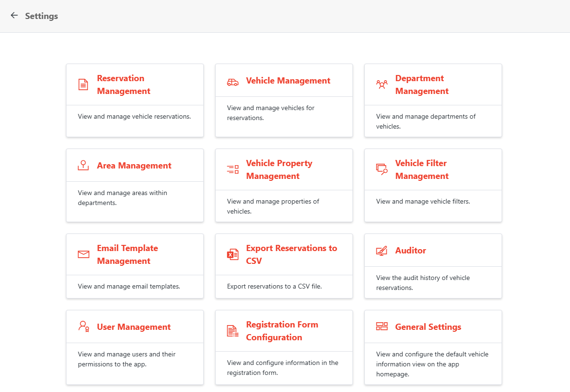
Task: Select the Vehicle Management truck icon
Action: (232, 81)
